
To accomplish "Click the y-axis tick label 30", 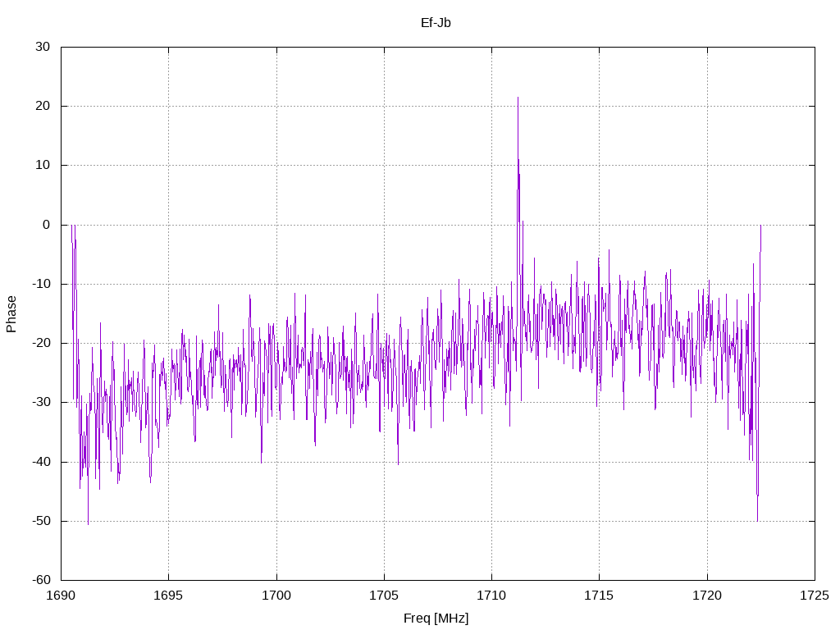I will click(43, 47).
